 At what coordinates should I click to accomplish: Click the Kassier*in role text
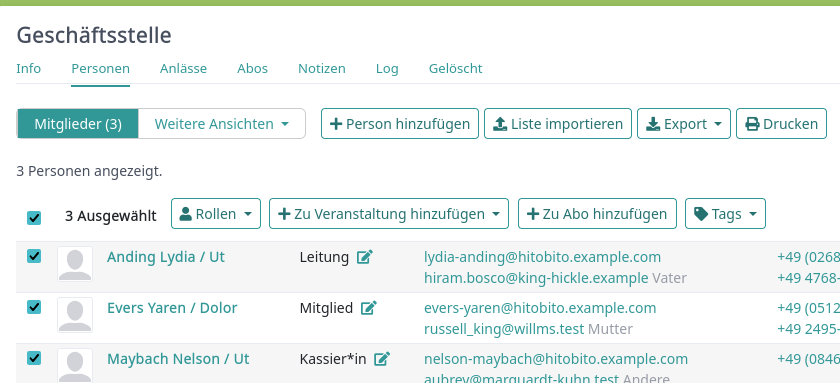(x=333, y=359)
